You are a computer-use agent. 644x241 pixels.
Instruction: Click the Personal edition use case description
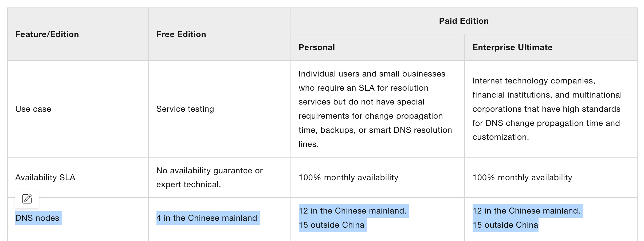click(375, 109)
